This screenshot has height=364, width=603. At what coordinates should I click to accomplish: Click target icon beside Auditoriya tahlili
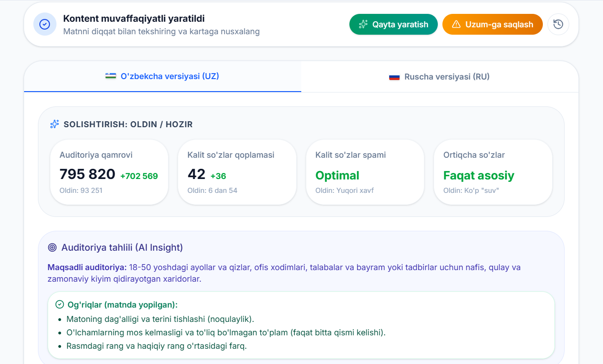pos(52,247)
